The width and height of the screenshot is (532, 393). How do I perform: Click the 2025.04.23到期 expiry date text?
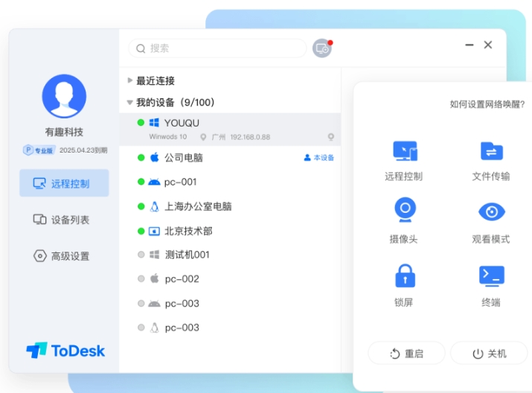click(x=83, y=150)
